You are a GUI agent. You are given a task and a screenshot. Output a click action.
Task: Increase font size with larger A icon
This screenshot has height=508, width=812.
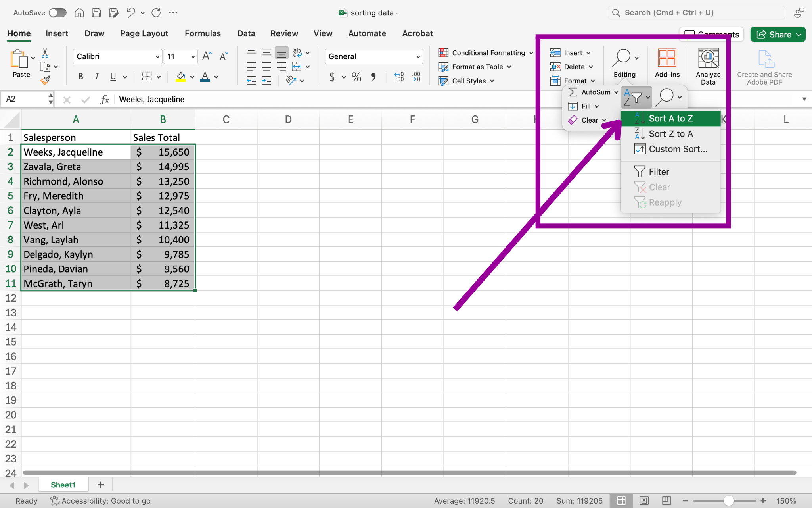click(x=207, y=56)
